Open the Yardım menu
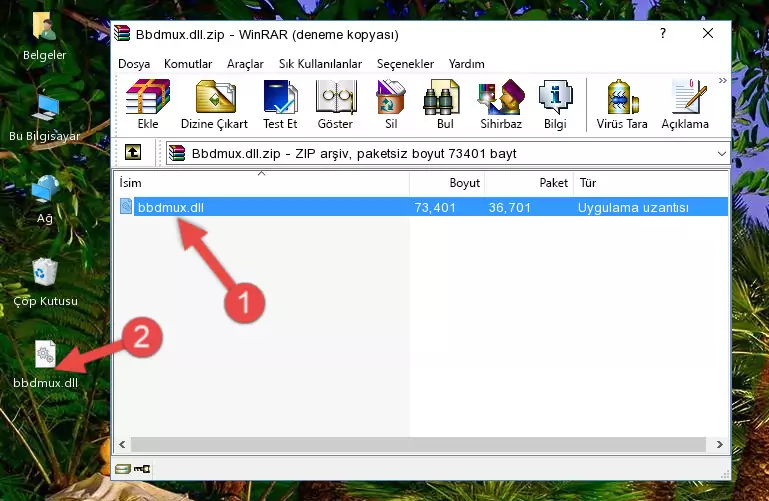Viewport: 769px width, 501px height. tap(466, 64)
